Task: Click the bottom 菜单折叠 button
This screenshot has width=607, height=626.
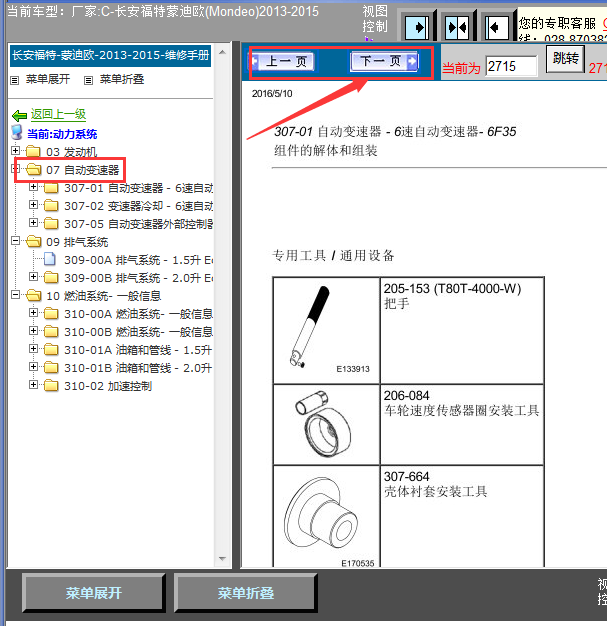Action: tap(246, 593)
